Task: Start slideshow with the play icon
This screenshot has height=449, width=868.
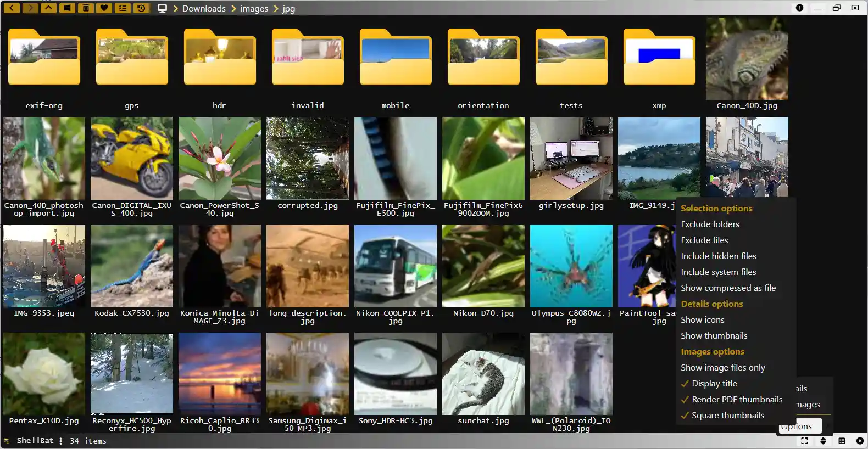Action: coord(860,441)
